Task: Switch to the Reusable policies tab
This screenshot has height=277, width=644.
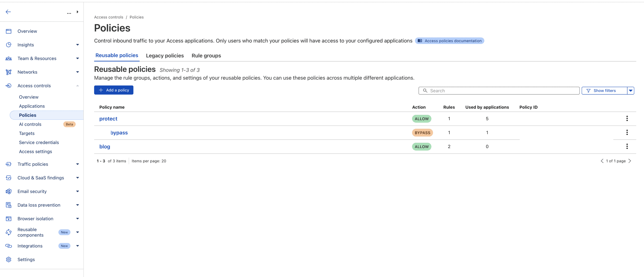Action: (x=117, y=55)
